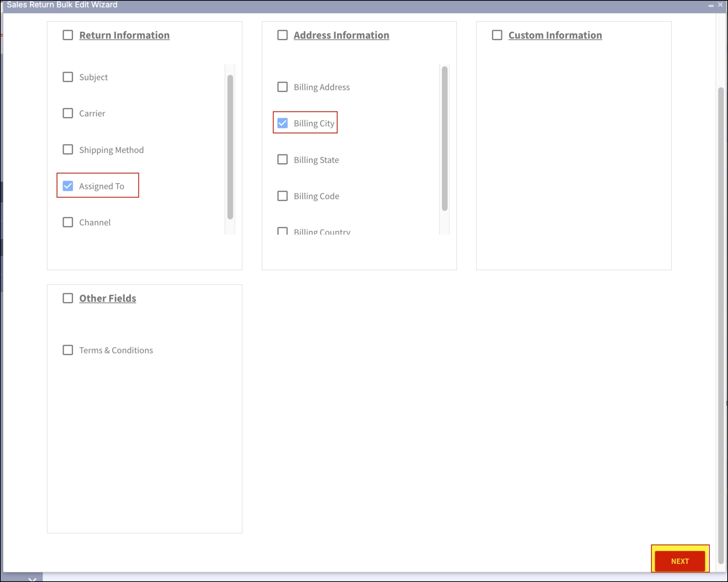
Task: Click the red NEXT button
Action: point(680,561)
